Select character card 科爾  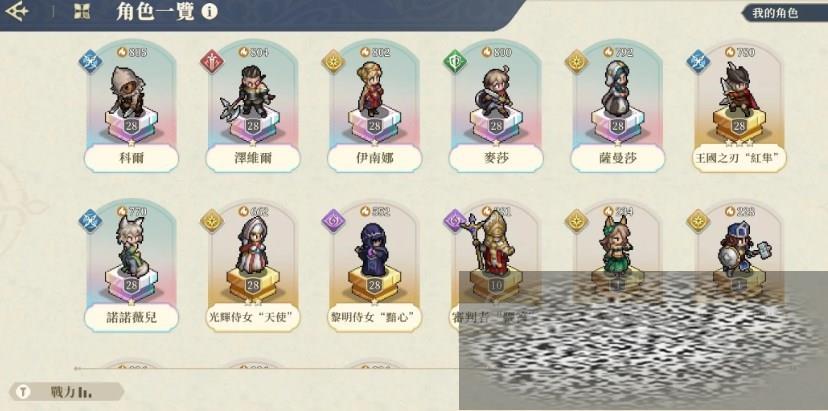131,106
